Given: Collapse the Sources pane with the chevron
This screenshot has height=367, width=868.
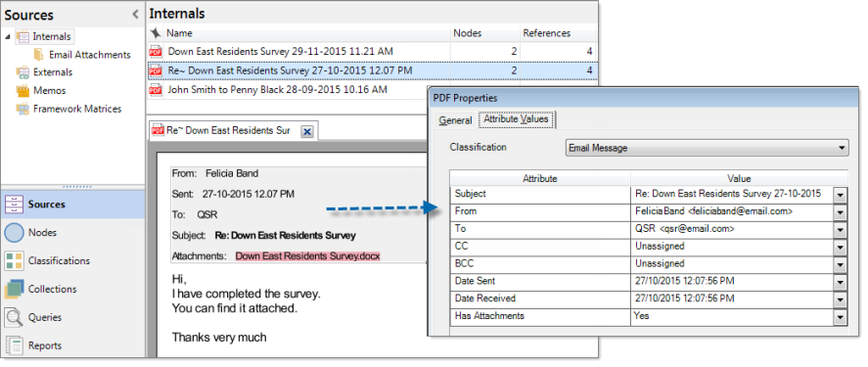Looking at the screenshot, I should coord(136,15).
